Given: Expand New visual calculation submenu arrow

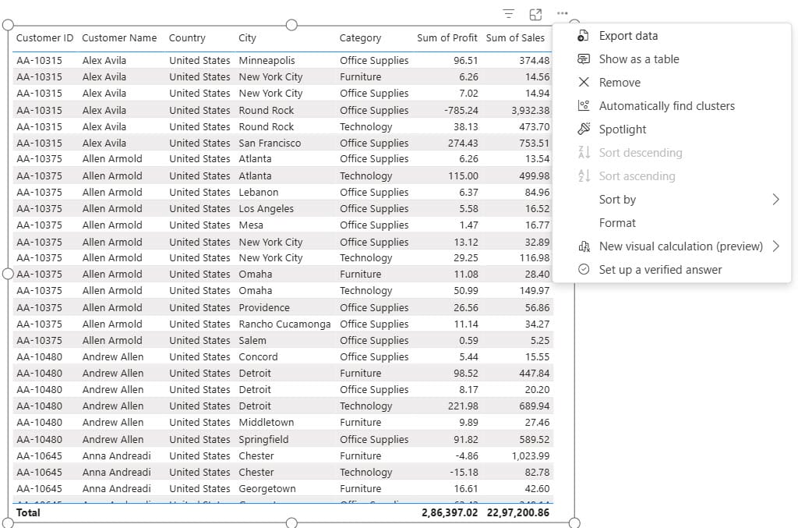Looking at the screenshot, I should pos(775,246).
